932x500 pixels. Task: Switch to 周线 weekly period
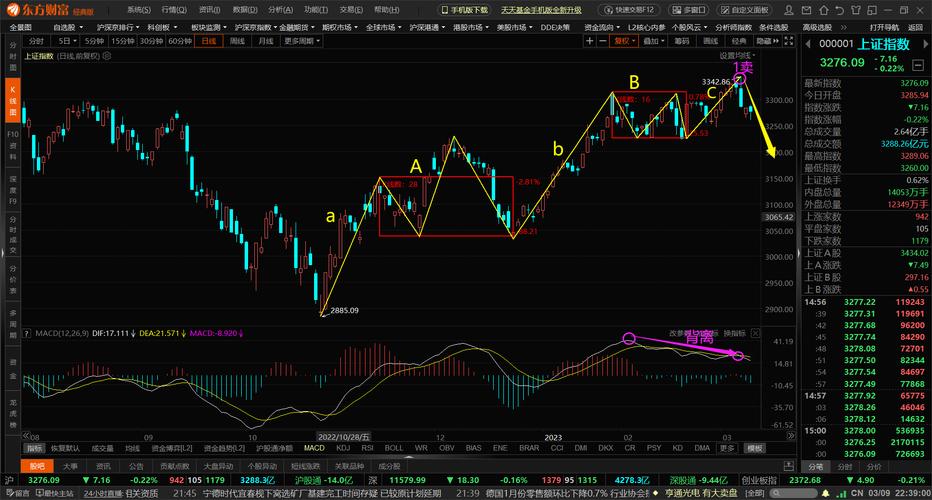coord(237,42)
